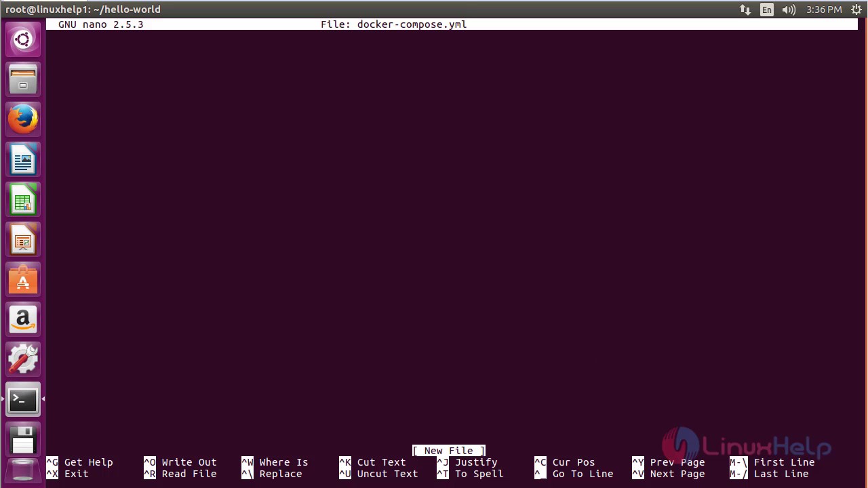Click the 'To Spell' shortcut label
Viewport: 868px width, 488px height.
[479, 474]
